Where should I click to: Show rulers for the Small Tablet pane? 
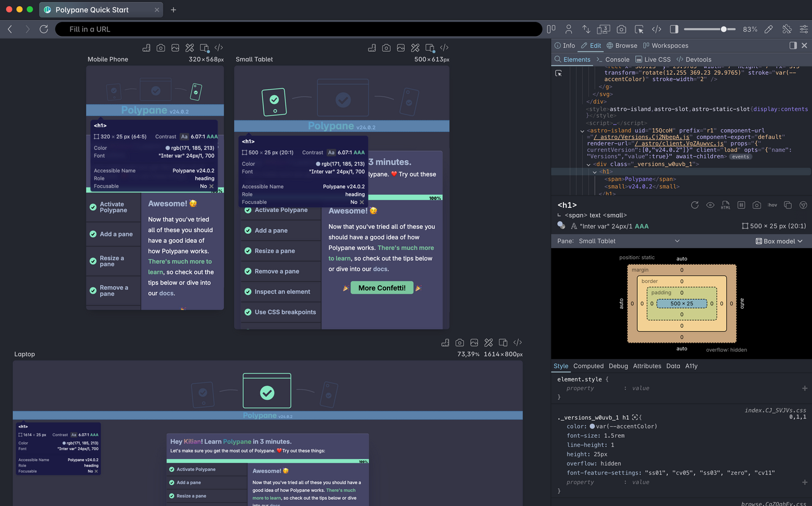372,48
